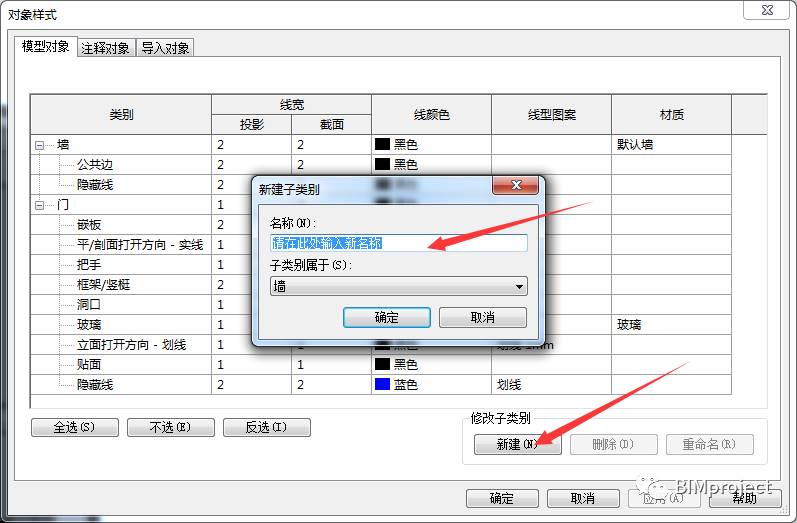
Task: Collapse the 墙 category tree node
Action: tap(39, 145)
